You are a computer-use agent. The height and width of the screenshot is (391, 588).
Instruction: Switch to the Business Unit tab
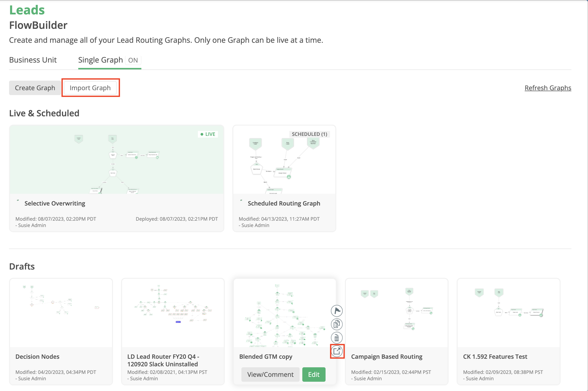click(x=33, y=60)
